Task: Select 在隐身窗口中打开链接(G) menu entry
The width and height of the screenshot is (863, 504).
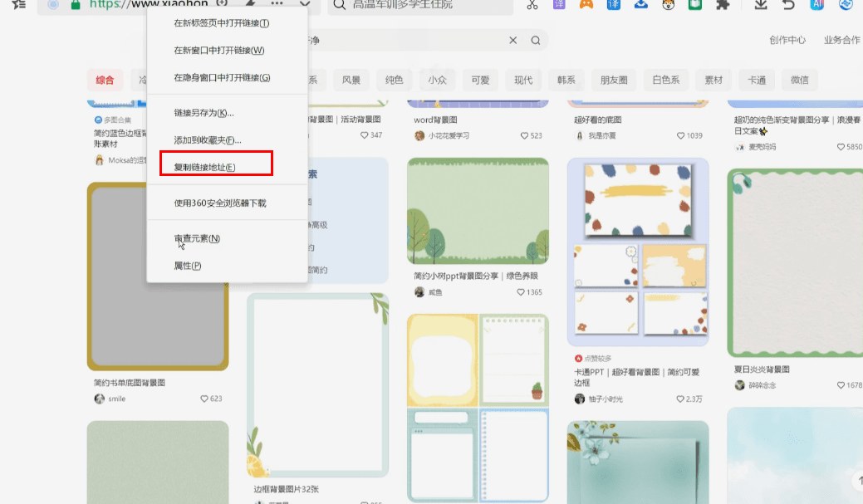Action: point(222,77)
